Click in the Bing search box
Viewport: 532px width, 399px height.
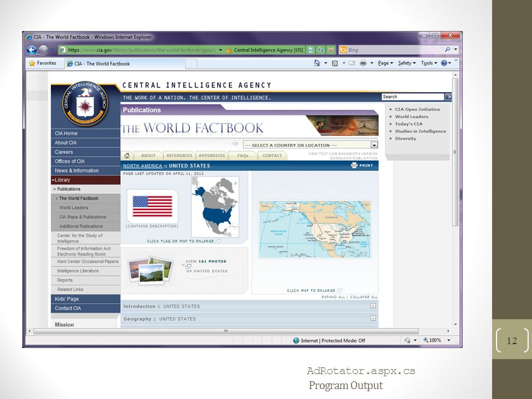(x=395, y=49)
